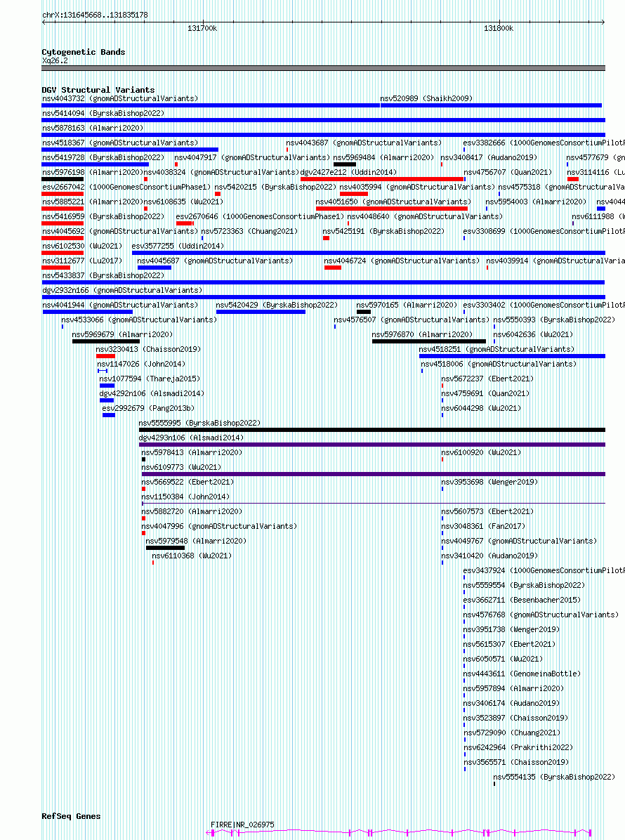Click esv2992679 (Pang2013b) label
The image size is (625, 840).
(148, 408)
